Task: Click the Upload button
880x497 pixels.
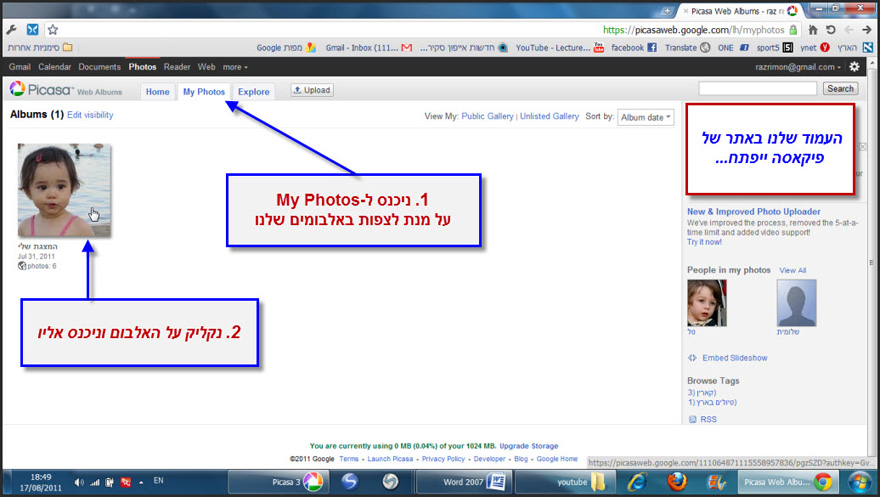Action: tap(312, 90)
